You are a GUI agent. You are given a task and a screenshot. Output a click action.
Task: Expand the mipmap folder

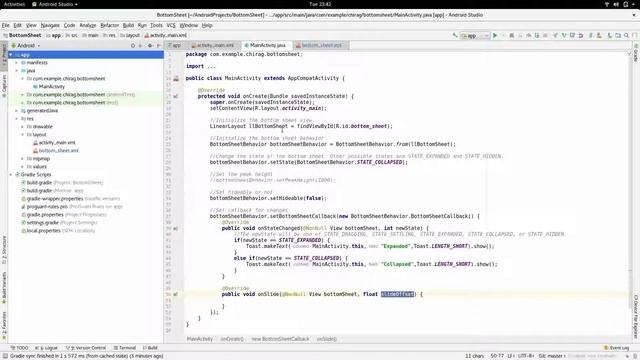coord(22,159)
